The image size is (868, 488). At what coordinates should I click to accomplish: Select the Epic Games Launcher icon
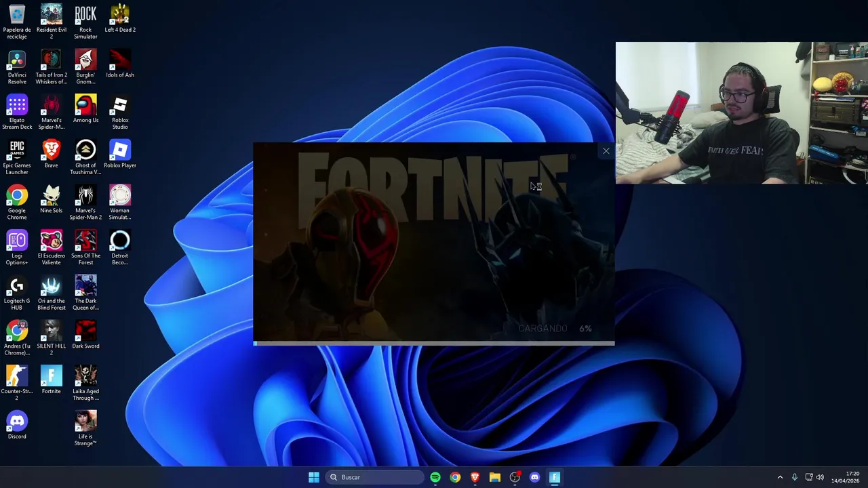click(x=17, y=157)
